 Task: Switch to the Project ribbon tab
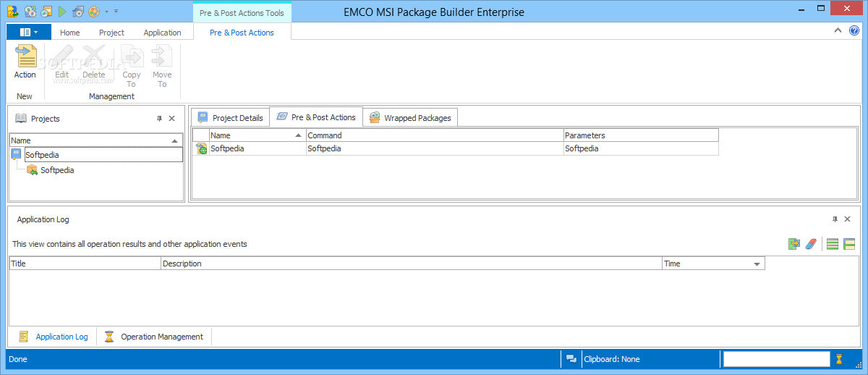(x=111, y=33)
